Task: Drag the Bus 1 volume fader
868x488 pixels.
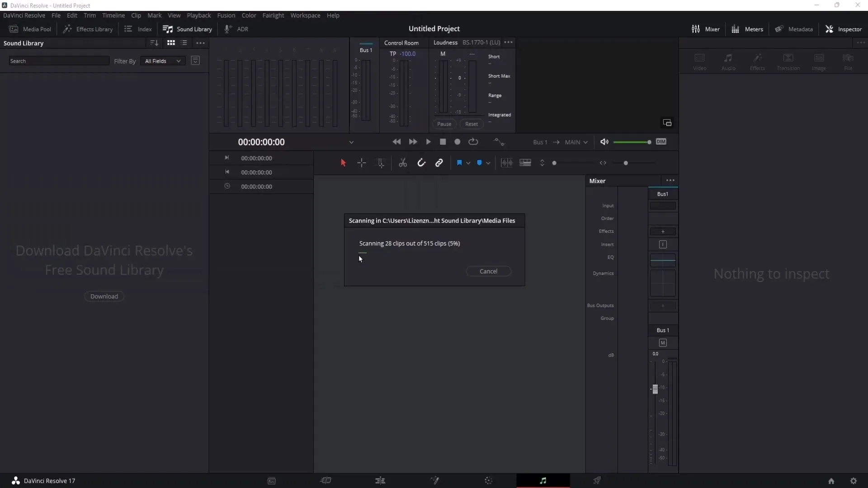Action: [655, 389]
